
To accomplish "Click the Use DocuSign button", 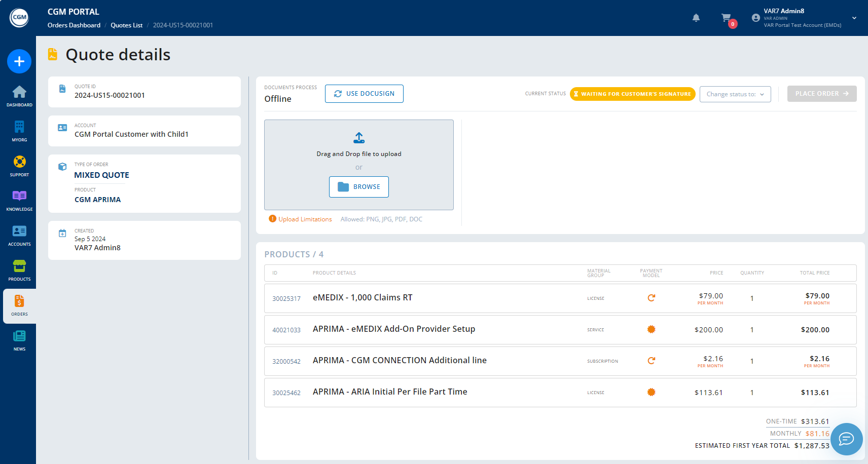I will click(x=364, y=94).
